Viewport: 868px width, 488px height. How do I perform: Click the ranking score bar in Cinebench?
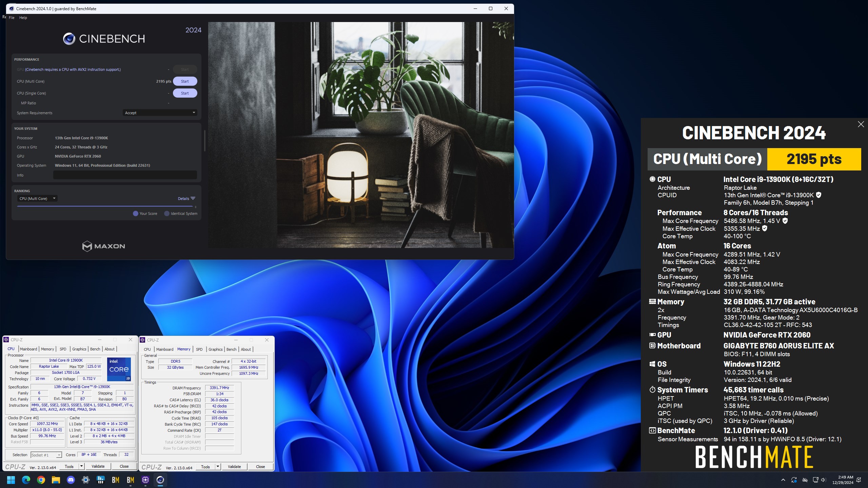[x=105, y=206]
